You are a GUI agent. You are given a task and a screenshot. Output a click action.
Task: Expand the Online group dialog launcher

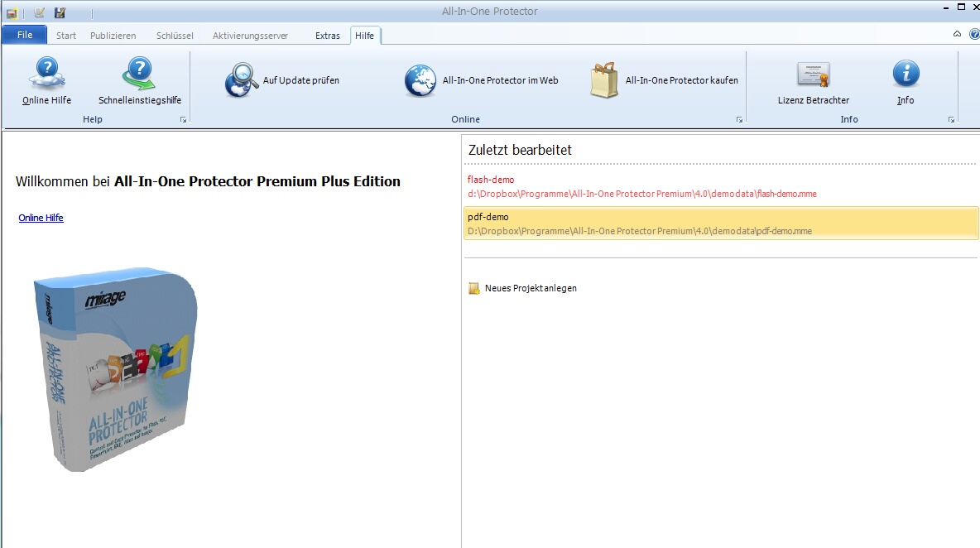(x=739, y=120)
